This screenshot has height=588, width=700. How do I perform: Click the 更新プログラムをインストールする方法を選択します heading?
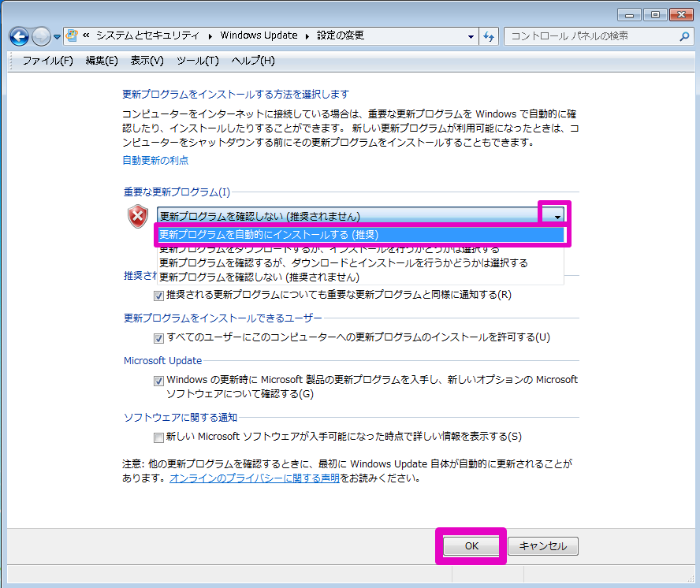pos(236,95)
